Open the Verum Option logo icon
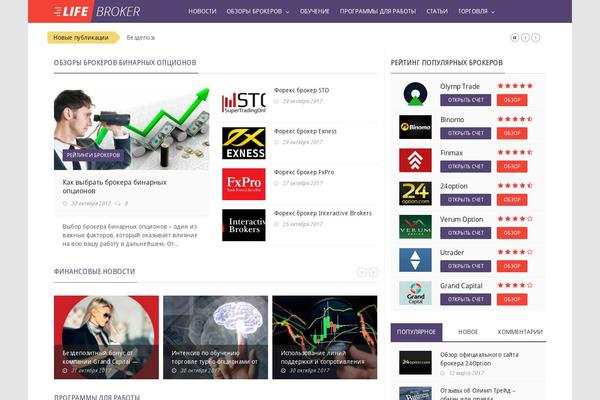This screenshot has height=400, width=600. point(415,227)
